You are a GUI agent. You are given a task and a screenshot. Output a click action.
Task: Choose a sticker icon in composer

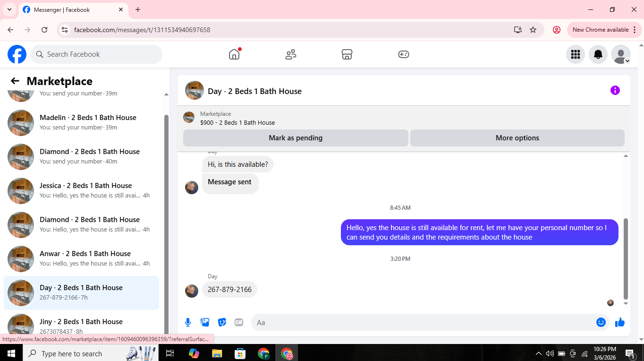pos(222,322)
